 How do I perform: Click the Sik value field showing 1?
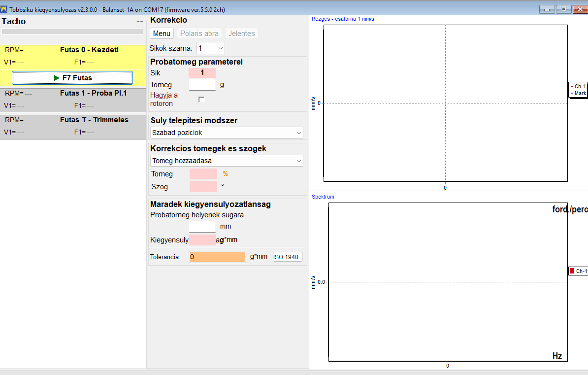202,73
